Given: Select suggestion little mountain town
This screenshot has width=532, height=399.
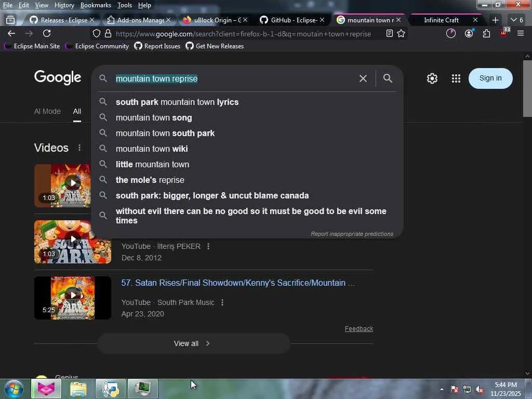Looking at the screenshot, I should click(247, 164).
